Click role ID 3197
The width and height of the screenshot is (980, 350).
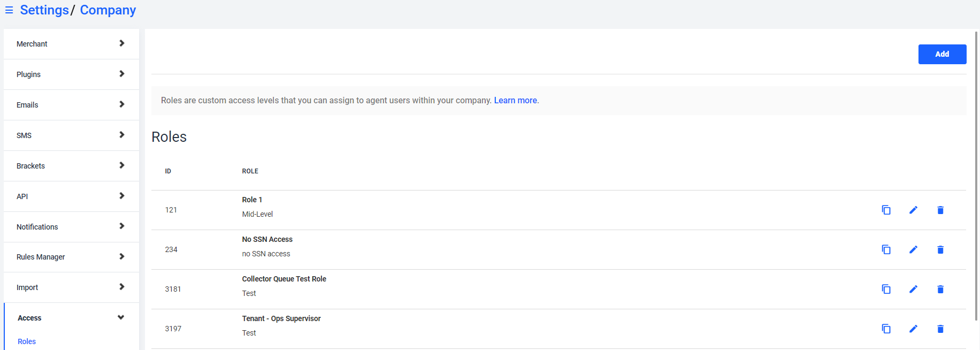(173, 329)
